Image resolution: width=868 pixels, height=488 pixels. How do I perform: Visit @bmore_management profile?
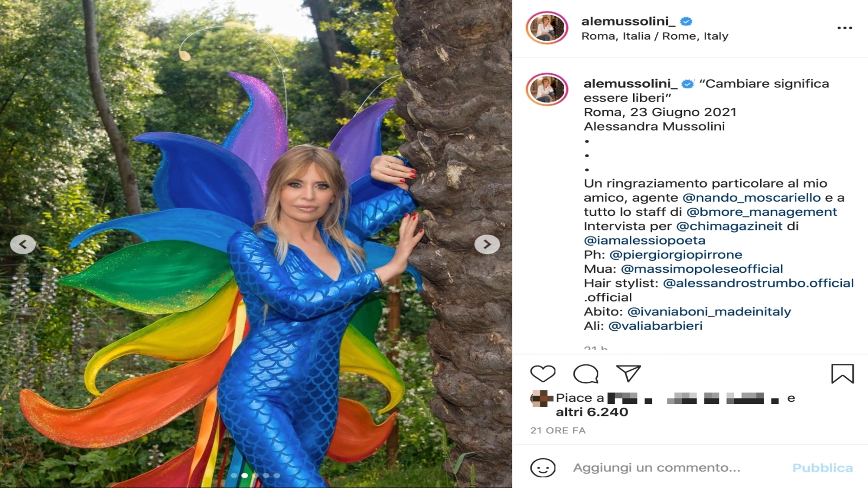pyautogui.click(x=762, y=212)
